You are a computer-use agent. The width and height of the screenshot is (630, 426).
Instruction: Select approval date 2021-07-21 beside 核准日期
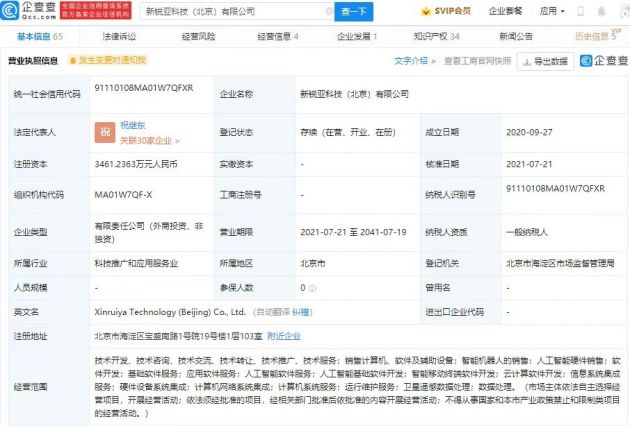click(529, 164)
